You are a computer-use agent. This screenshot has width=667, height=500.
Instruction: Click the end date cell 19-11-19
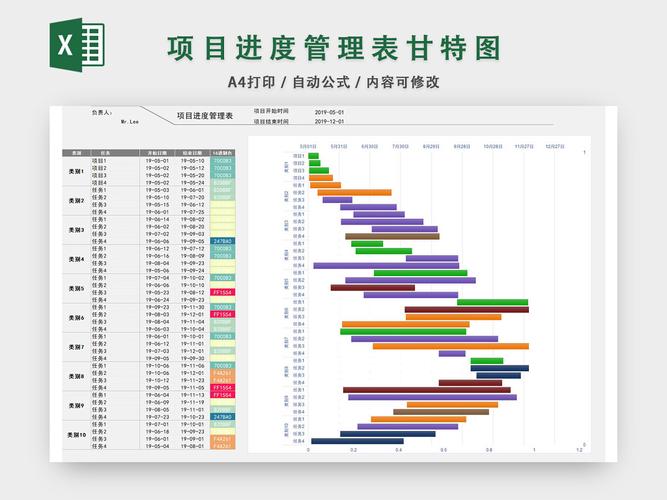[193, 403]
